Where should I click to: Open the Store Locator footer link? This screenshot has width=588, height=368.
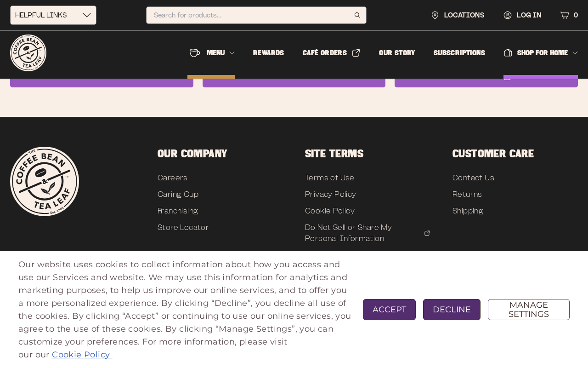coord(183,228)
